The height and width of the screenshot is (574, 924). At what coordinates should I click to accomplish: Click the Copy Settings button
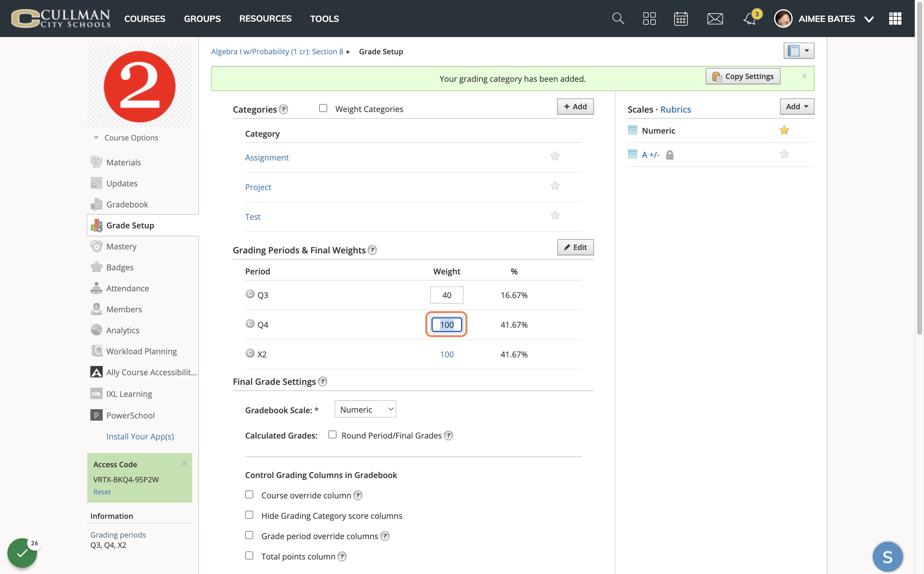[743, 76]
